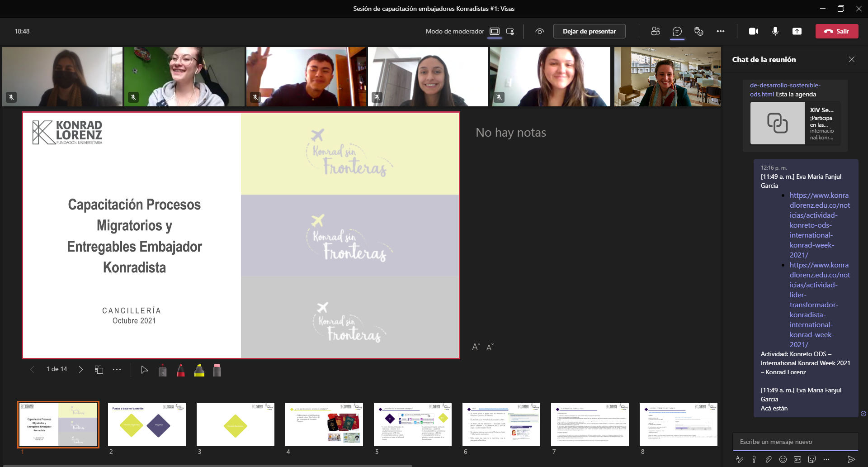Close the Chat de la reunión panel
This screenshot has width=868, height=467.
(x=852, y=59)
